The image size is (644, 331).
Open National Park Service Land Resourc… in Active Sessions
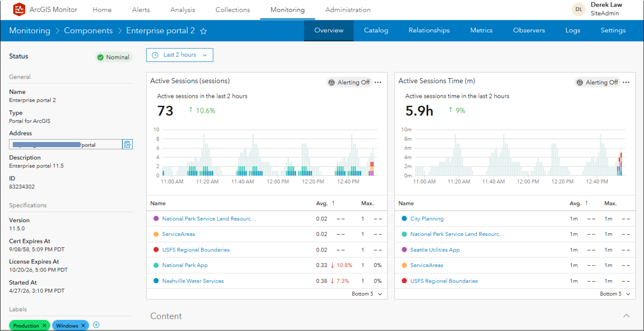coord(209,219)
